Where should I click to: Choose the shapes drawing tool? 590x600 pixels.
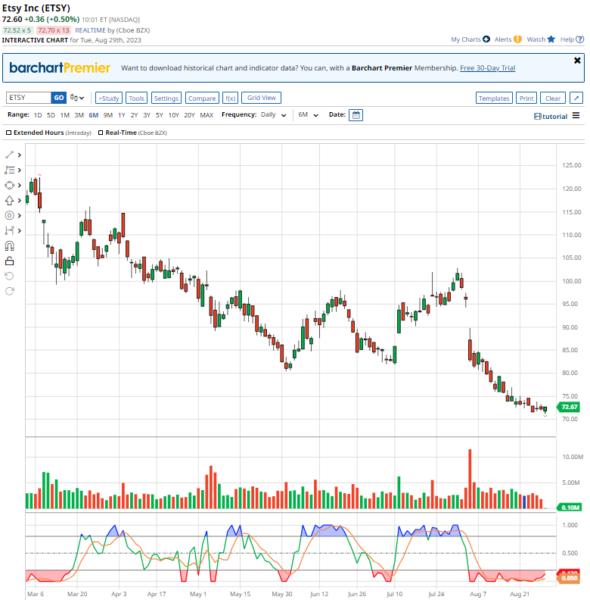coord(10,185)
